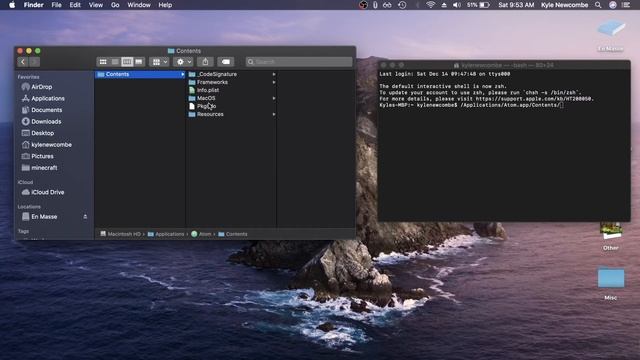Click the Terminal command prompt line
The height and width of the screenshot is (360, 640).
pos(471,105)
